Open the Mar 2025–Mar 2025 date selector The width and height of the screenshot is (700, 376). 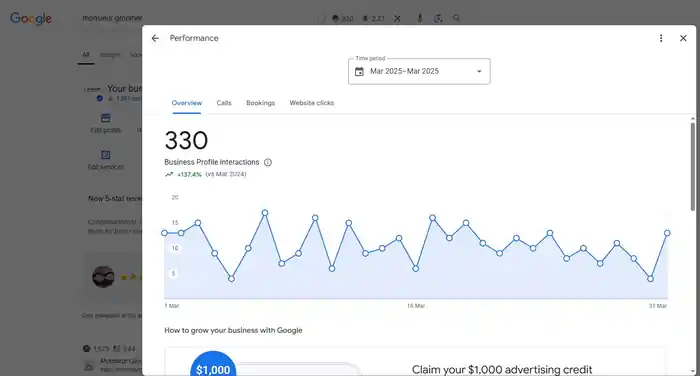point(419,71)
